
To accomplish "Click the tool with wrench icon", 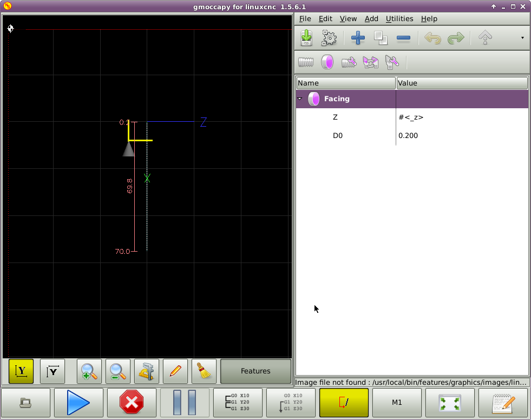I will click(392, 62).
